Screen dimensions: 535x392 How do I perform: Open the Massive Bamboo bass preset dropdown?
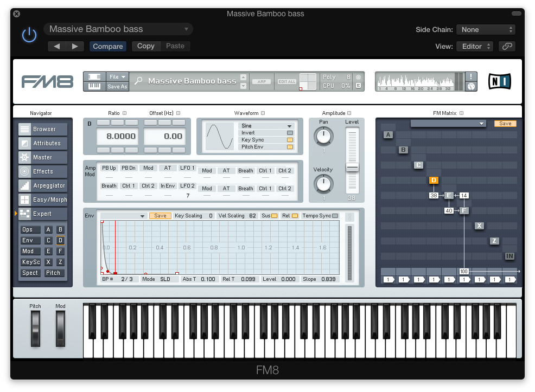[x=118, y=29]
